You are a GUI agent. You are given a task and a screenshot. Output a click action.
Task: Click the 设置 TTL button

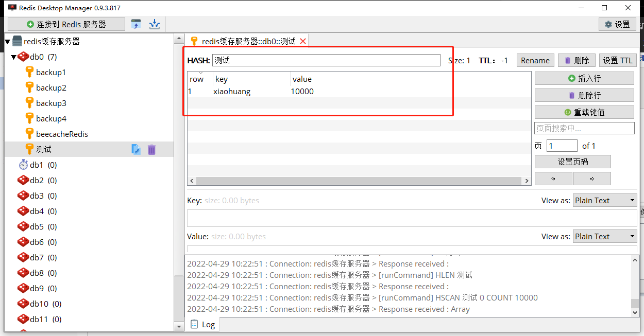tap(618, 60)
